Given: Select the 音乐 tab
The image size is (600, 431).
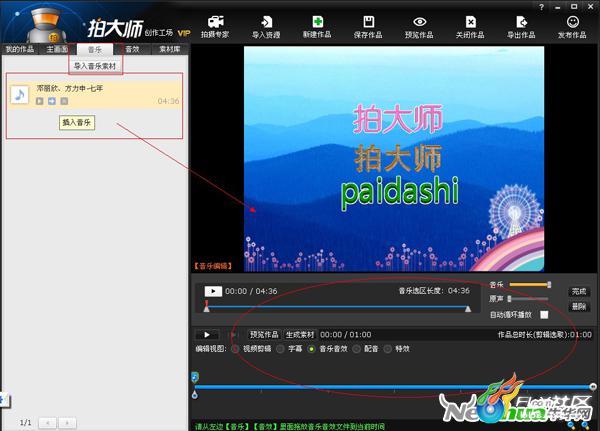Looking at the screenshot, I should pos(95,49).
